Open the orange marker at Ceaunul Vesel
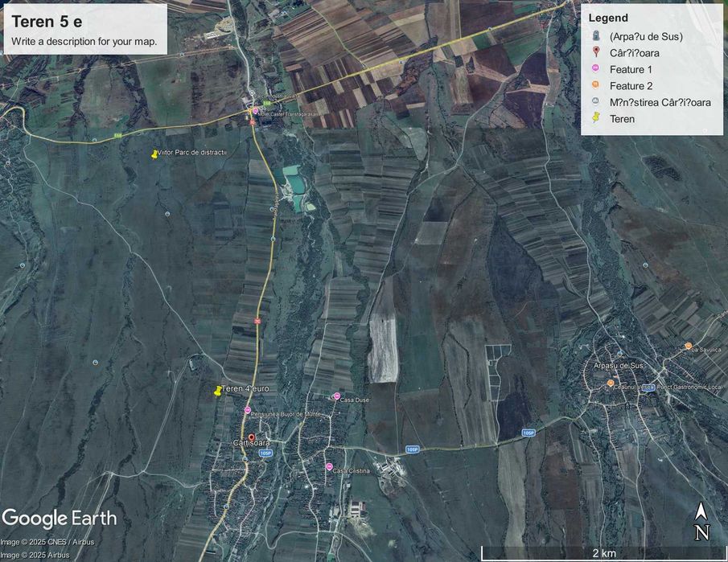The height and width of the screenshot is (562, 728). (x=611, y=383)
